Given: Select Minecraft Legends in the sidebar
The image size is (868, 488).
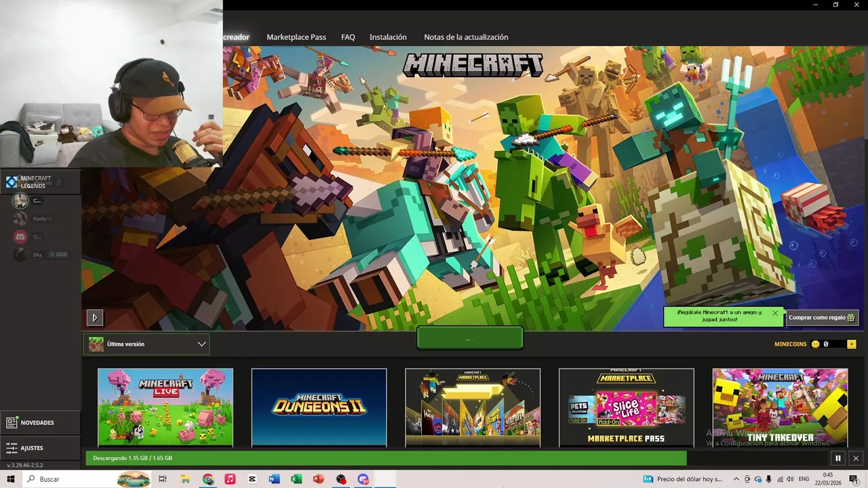Looking at the screenshot, I should coord(41,182).
